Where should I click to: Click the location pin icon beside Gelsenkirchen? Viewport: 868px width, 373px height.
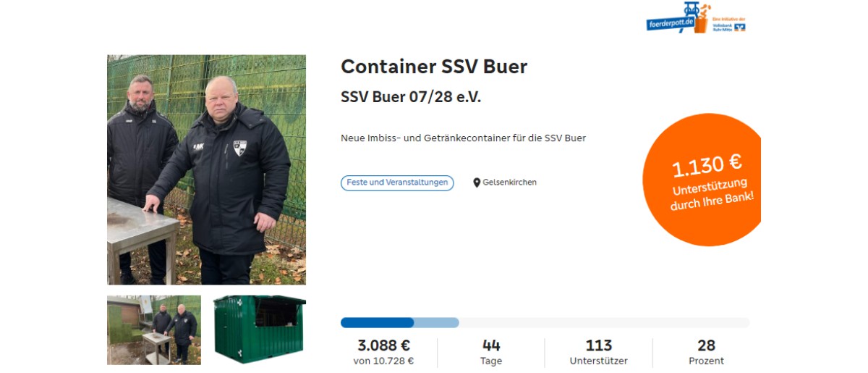[477, 183]
